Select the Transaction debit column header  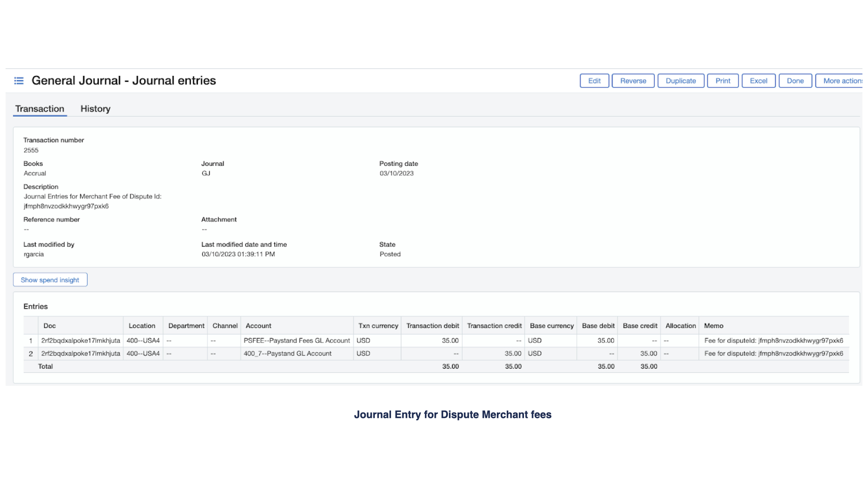click(x=433, y=326)
